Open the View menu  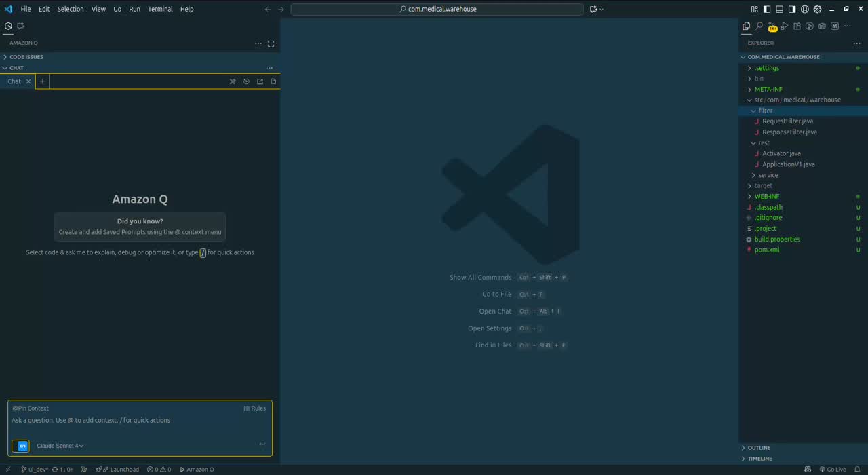(x=98, y=9)
